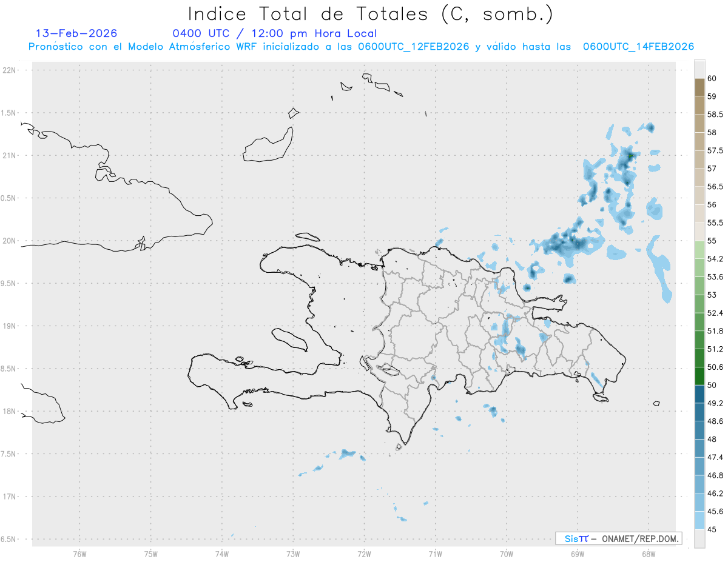Click the colorbar label '45.6'
Screen dimensions: 728x562
pyautogui.click(x=715, y=511)
